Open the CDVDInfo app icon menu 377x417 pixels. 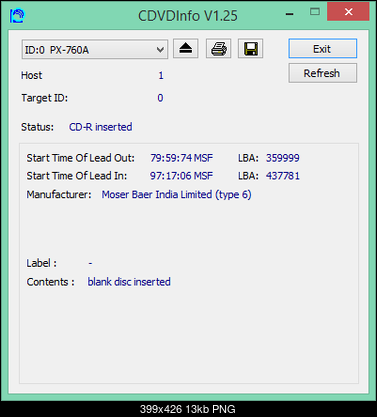(x=17, y=15)
